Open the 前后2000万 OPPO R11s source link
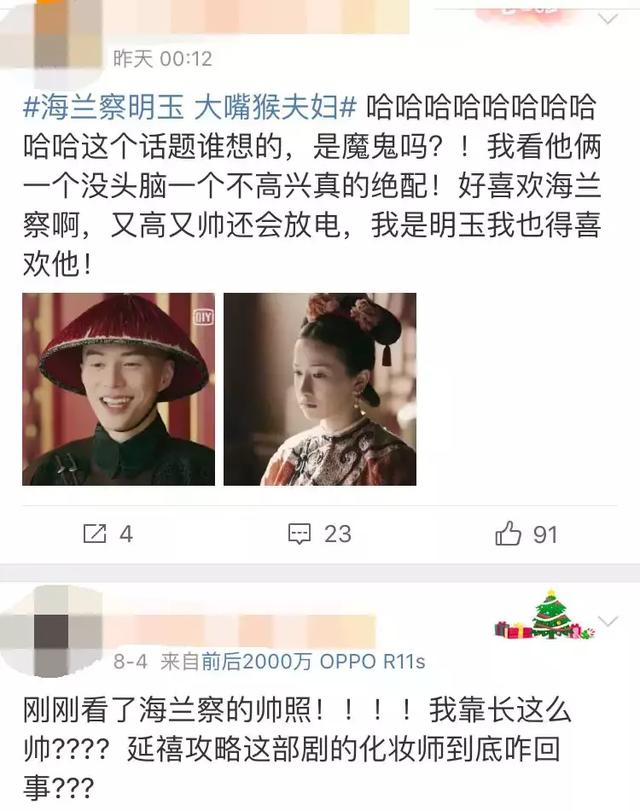Image resolution: width=640 pixels, height=811 pixels. point(313,662)
